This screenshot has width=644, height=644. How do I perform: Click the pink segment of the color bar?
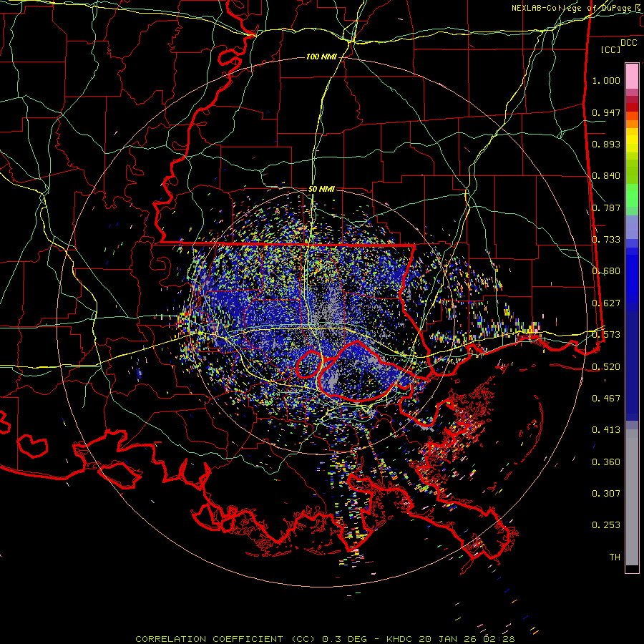point(632,77)
